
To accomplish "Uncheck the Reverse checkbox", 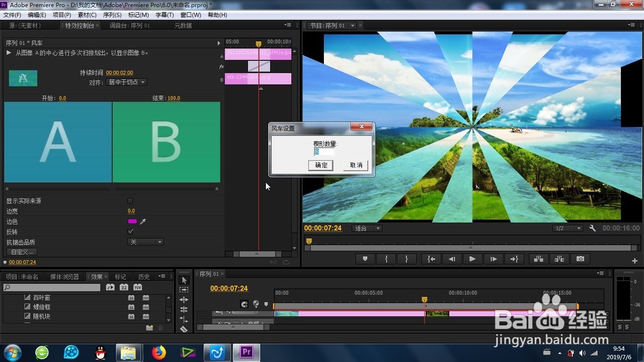I will click(130, 232).
